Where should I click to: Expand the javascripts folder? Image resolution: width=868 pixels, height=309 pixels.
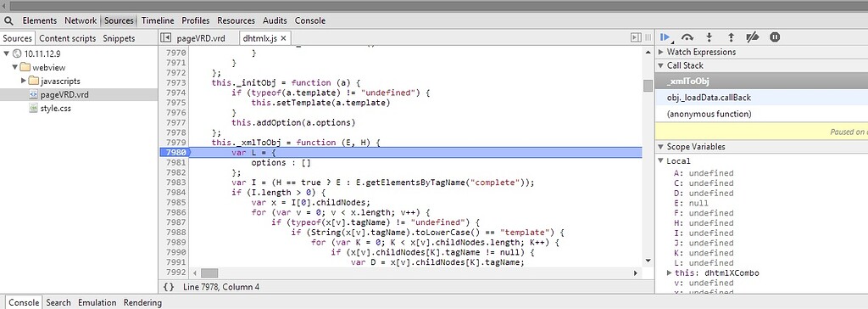(24, 81)
